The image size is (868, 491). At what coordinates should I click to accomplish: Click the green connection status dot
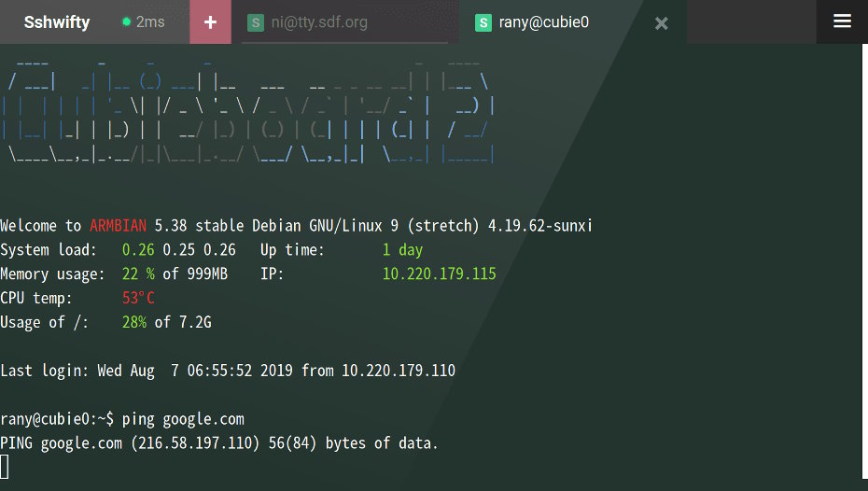[x=126, y=22]
